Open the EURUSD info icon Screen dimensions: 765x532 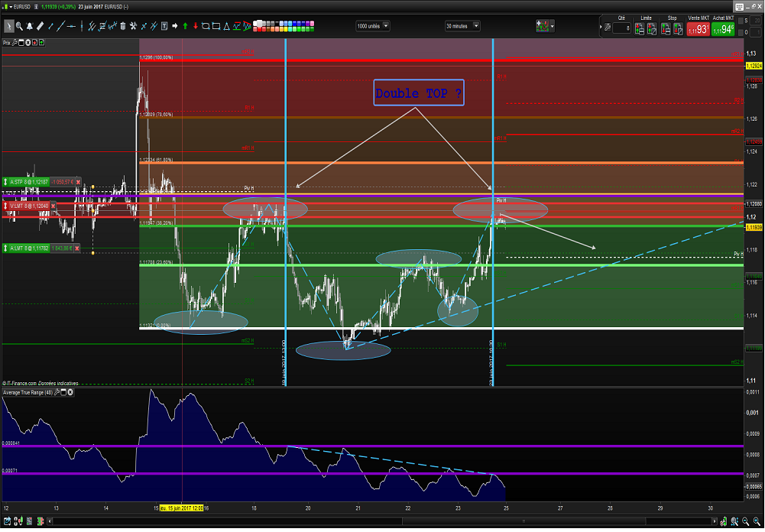[x=36, y=7]
